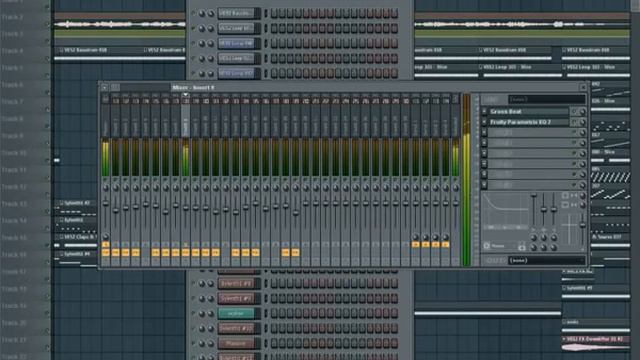Expand the sixth empty effect slot arrow
This screenshot has width=640, height=360.
tap(484, 164)
